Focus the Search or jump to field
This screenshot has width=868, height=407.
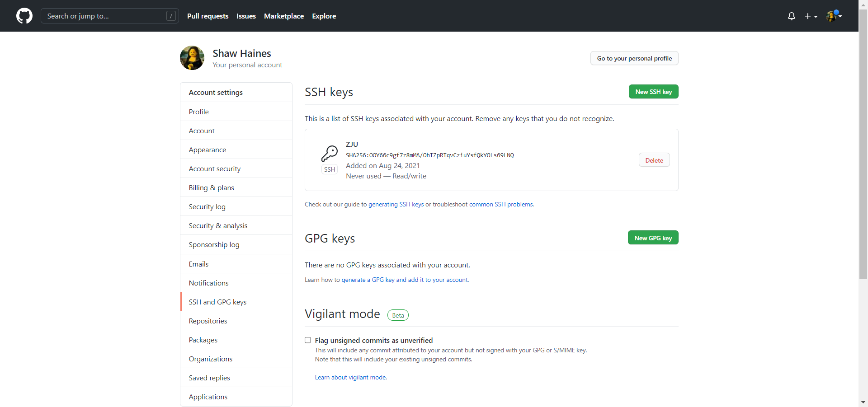(x=110, y=16)
